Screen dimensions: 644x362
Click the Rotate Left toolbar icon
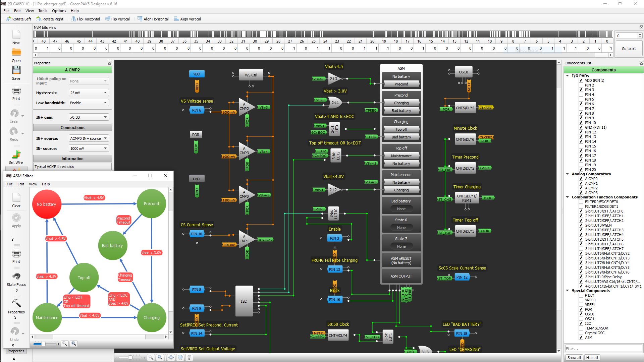click(x=9, y=19)
